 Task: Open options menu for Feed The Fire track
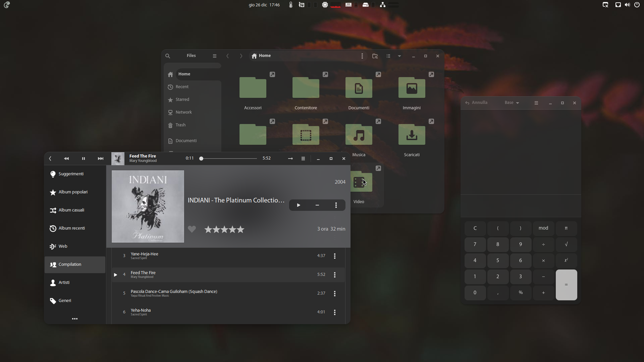coord(335,275)
